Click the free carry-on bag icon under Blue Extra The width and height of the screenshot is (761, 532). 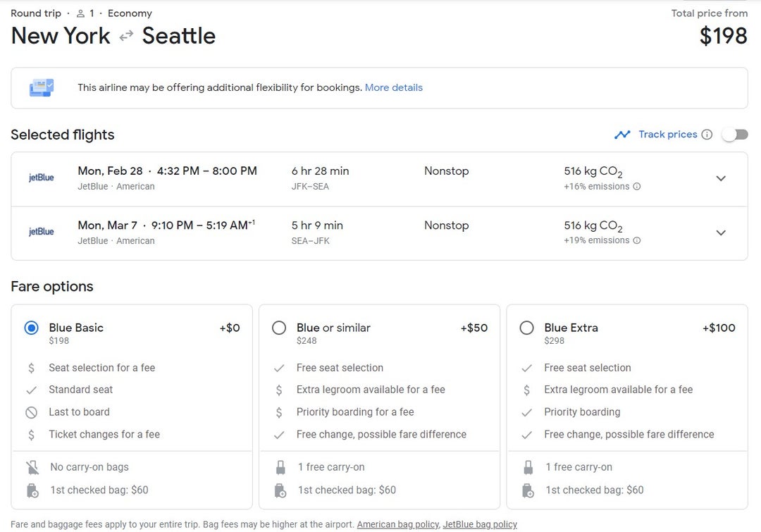coord(528,466)
